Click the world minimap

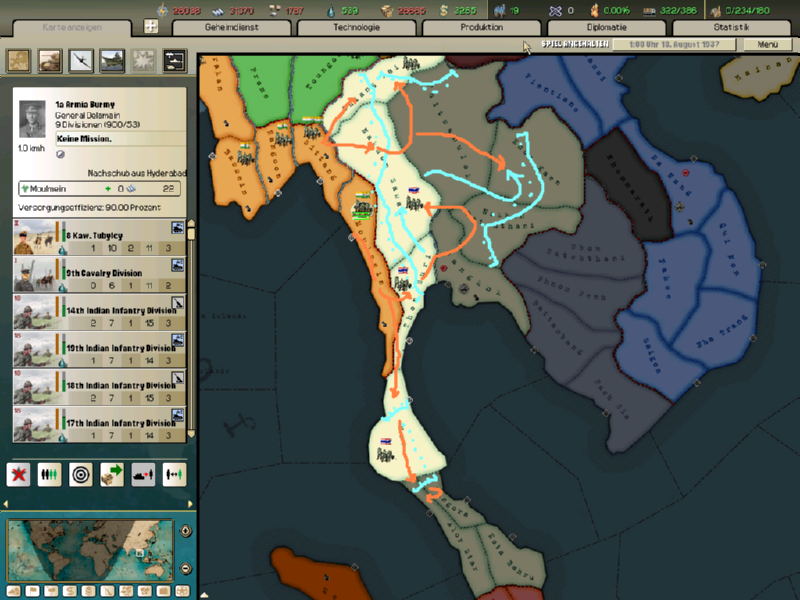tap(90, 550)
